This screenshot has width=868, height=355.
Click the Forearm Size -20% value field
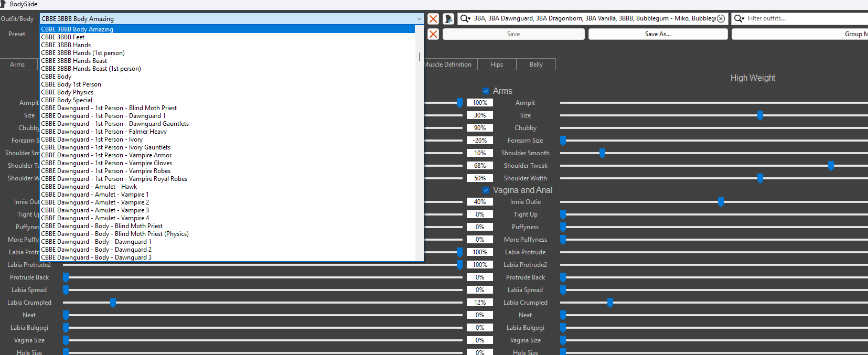tap(480, 141)
